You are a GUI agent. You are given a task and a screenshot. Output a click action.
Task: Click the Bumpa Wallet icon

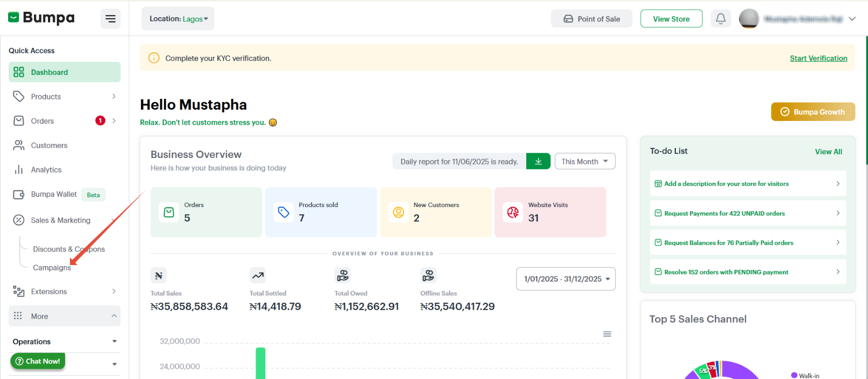coord(19,194)
